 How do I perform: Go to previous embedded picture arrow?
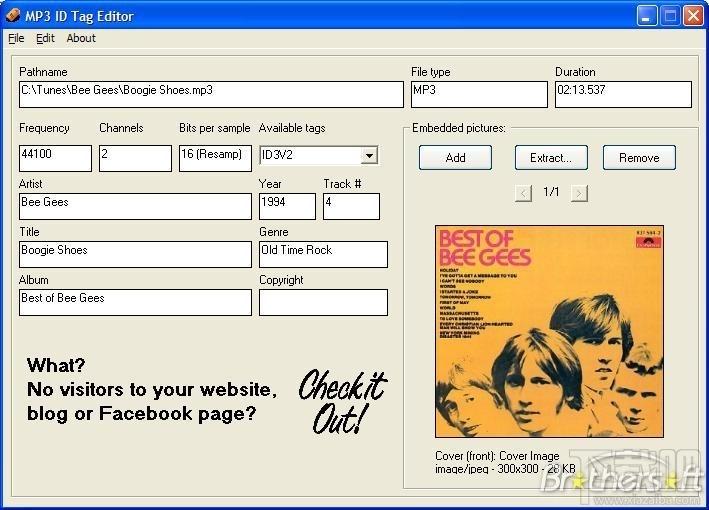pos(523,194)
